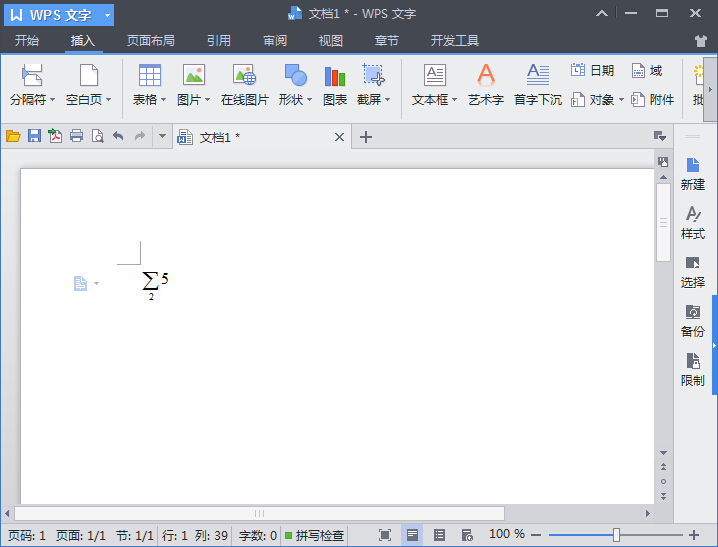Open the 样式 styles sidebar panel

click(x=692, y=222)
